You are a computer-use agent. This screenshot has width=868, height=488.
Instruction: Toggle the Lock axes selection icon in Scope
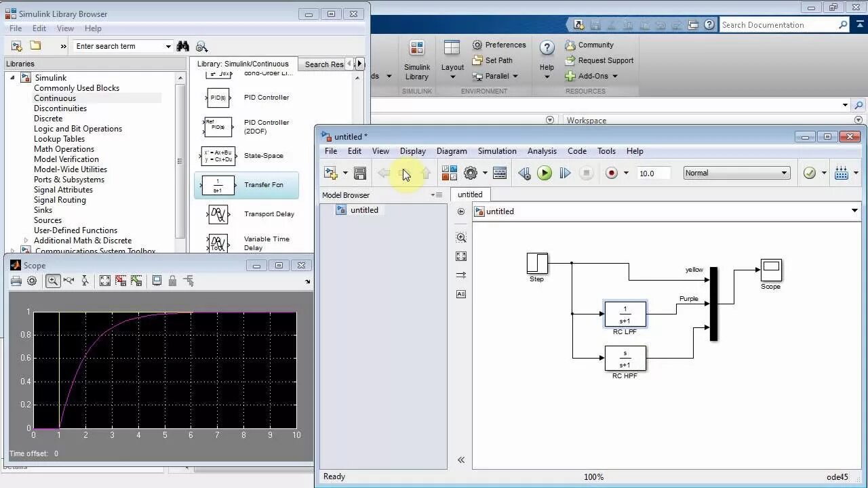click(x=172, y=281)
